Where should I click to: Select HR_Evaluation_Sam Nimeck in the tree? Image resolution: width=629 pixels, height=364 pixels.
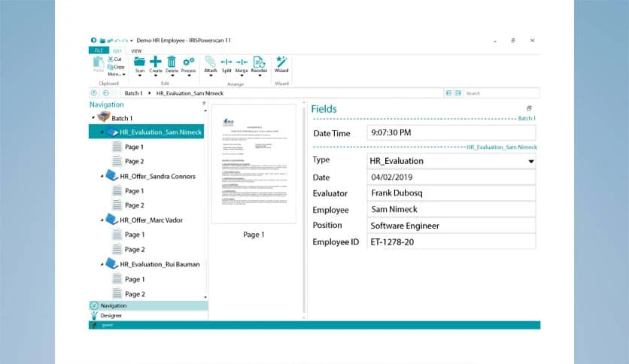pos(147,132)
